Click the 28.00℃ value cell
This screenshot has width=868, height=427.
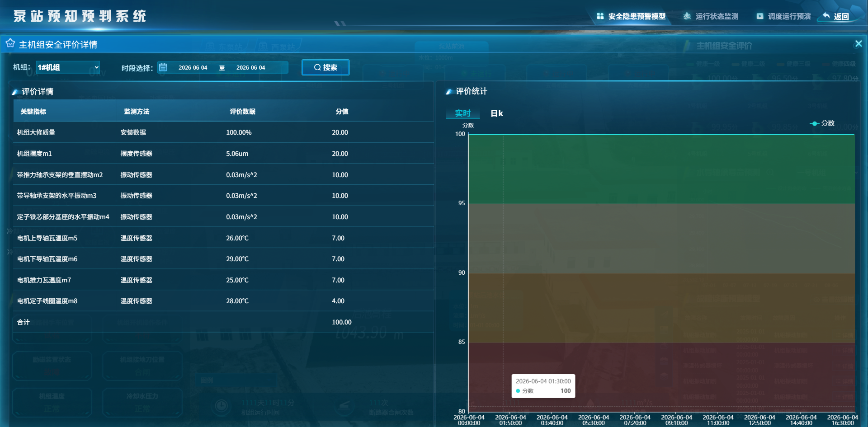click(x=237, y=301)
